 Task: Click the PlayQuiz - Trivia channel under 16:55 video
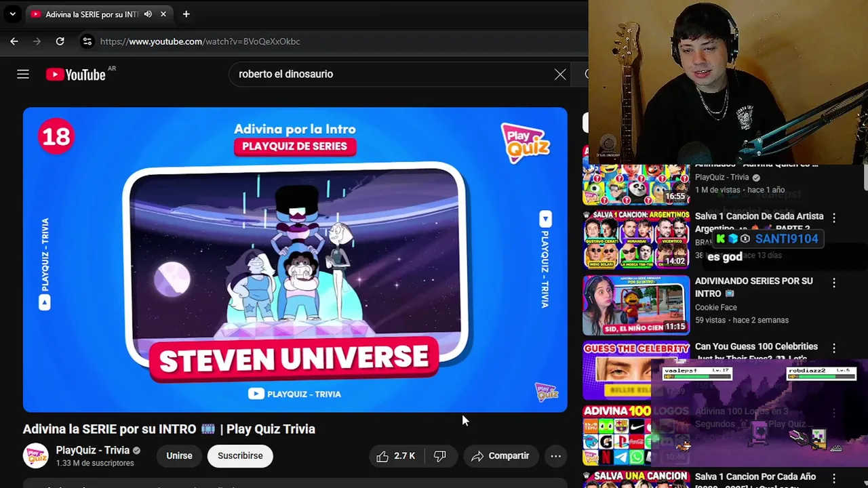tap(722, 177)
